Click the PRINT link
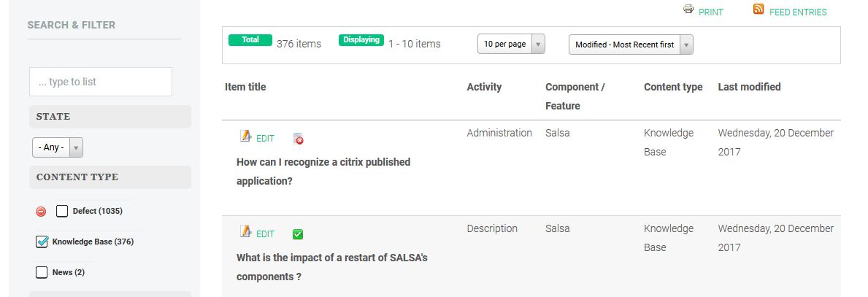The image size is (868, 297). pyautogui.click(x=711, y=12)
